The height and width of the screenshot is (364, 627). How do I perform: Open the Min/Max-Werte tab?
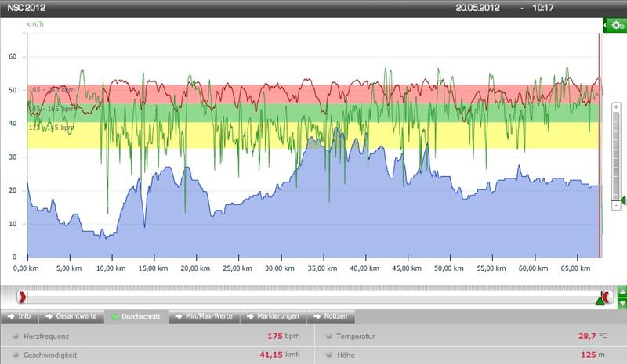click(x=204, y=316)
